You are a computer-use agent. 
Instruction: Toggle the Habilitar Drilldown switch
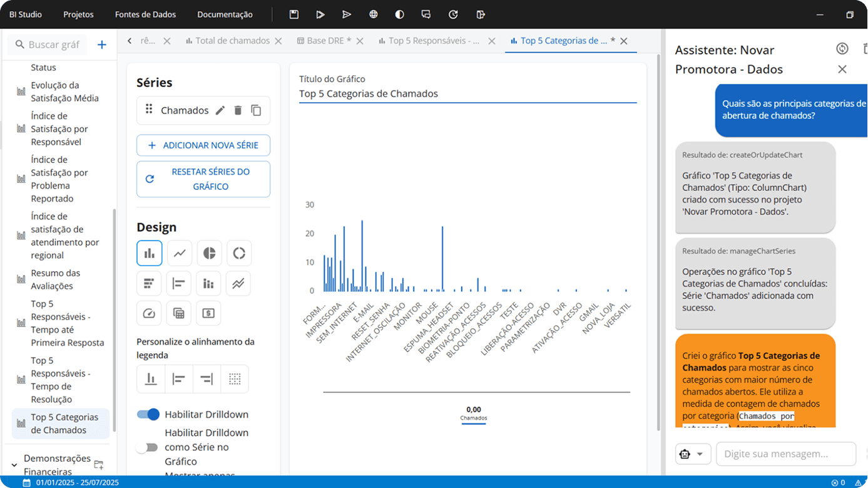click(148, 414)
